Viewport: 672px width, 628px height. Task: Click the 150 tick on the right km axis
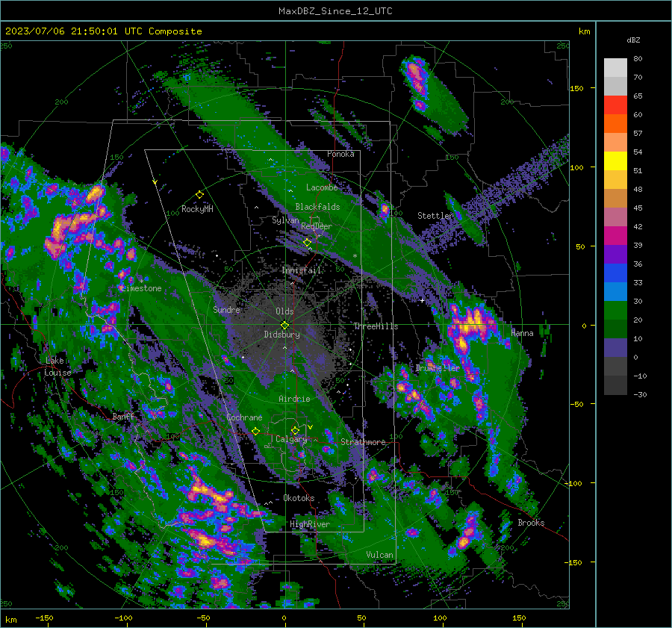click(x=576, y=88)
